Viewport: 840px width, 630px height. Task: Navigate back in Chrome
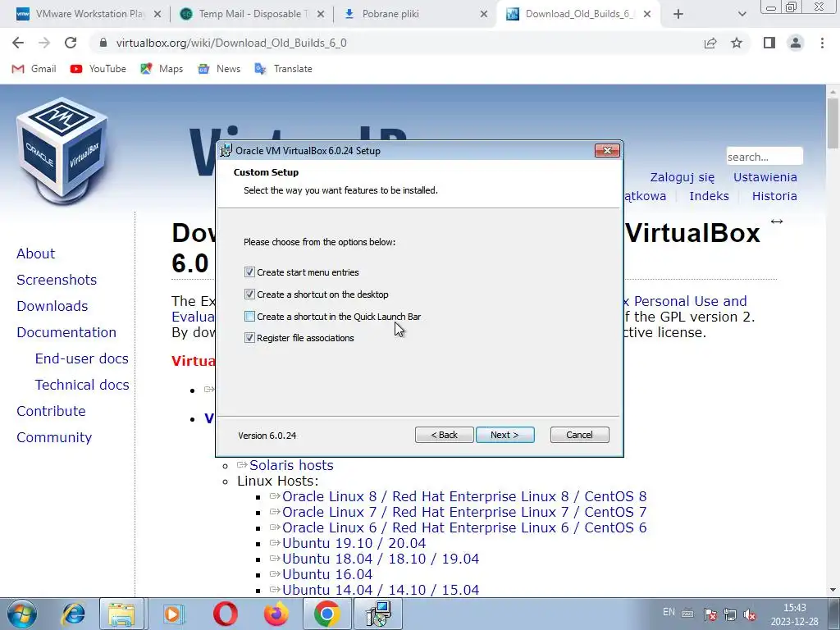(18, 43)
